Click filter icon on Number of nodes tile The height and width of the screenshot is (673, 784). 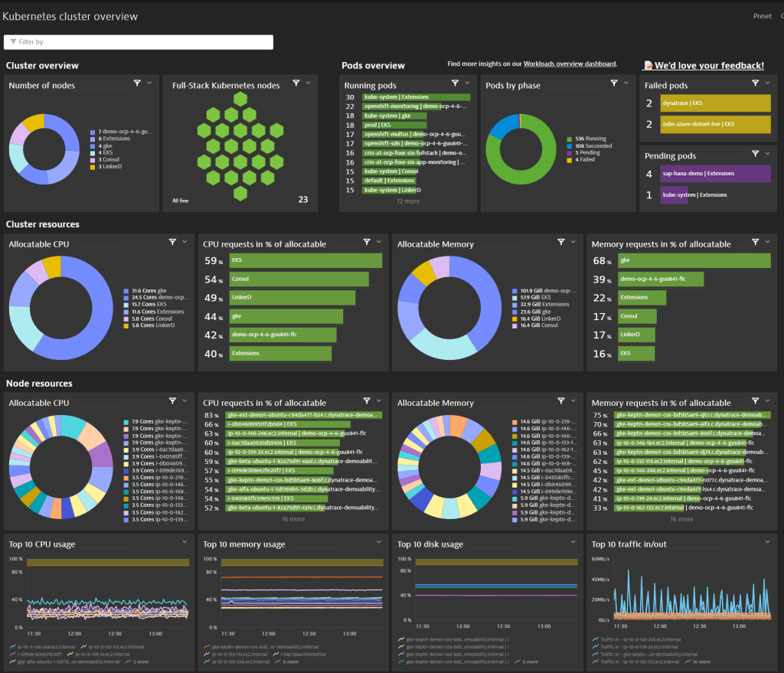pyautogui.click(x=137, y=83)
